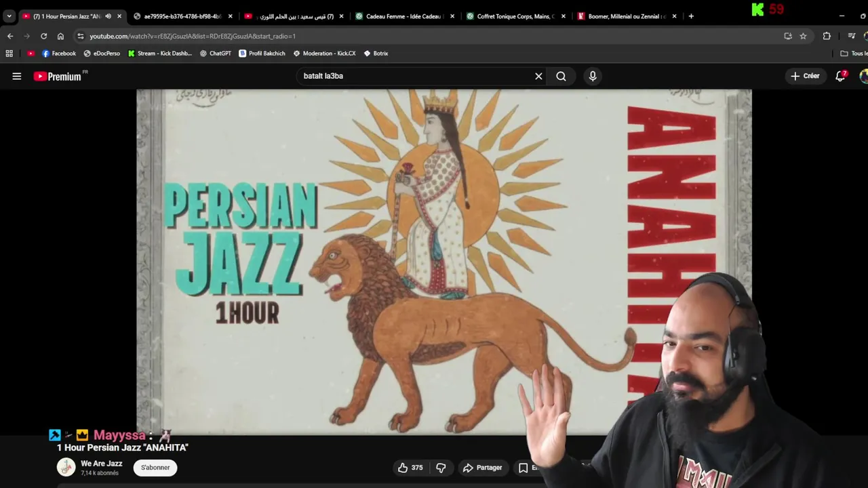Viewport: 868px width, 488px height.
Task: Open the We Are Jazz channel avatar
Action: click(x=66, y=468)
